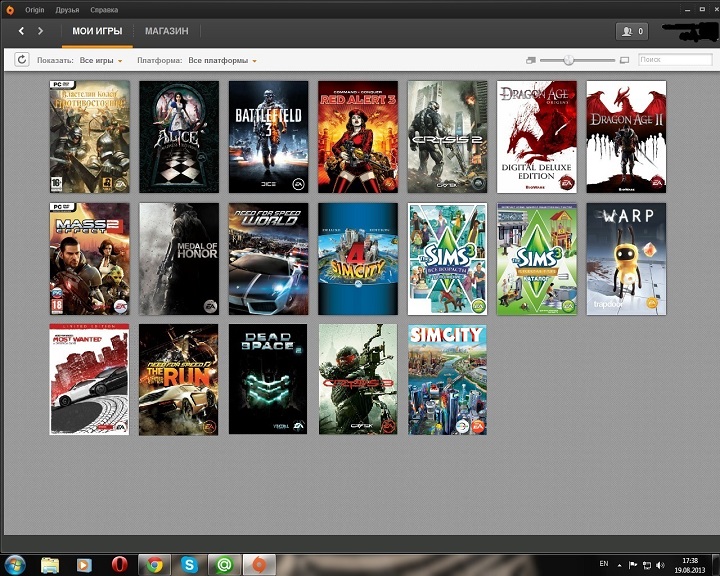Open Action Center flag icon
This screenshot has height=576, width=720.
tap(633, 565)
